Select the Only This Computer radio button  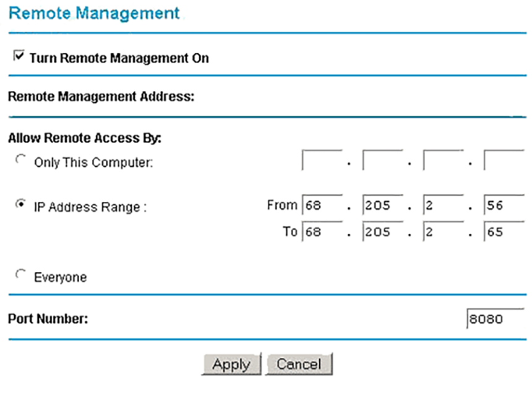(x=21, y=160)
